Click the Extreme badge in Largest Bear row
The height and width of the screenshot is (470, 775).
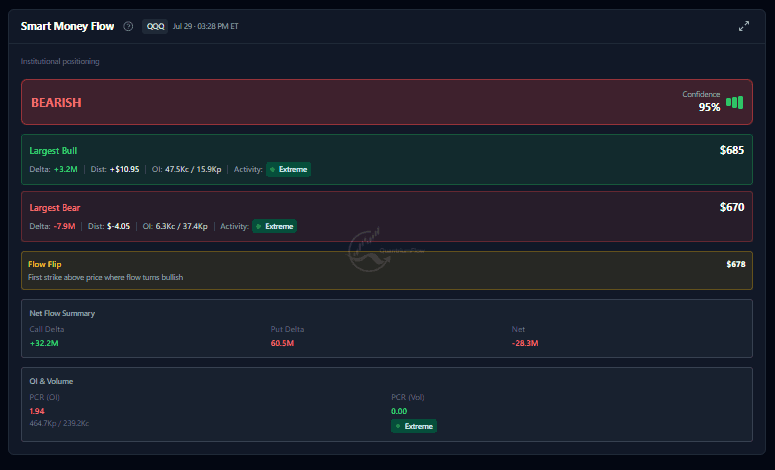[x=275, y=226]
